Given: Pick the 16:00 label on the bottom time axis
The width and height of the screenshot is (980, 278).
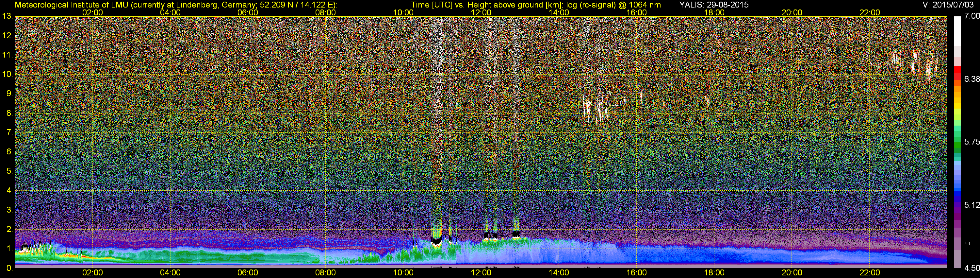Looking at the screenshot, I should pos(636,273).
